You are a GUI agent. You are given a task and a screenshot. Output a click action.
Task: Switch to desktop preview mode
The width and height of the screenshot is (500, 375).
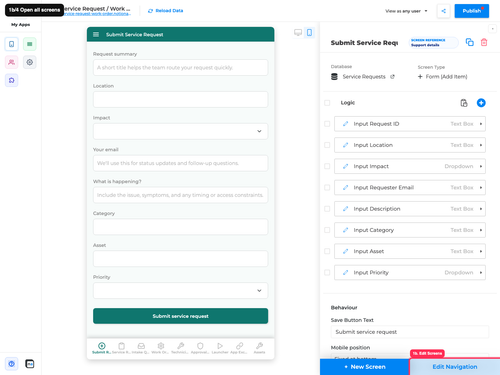[298, 32]
